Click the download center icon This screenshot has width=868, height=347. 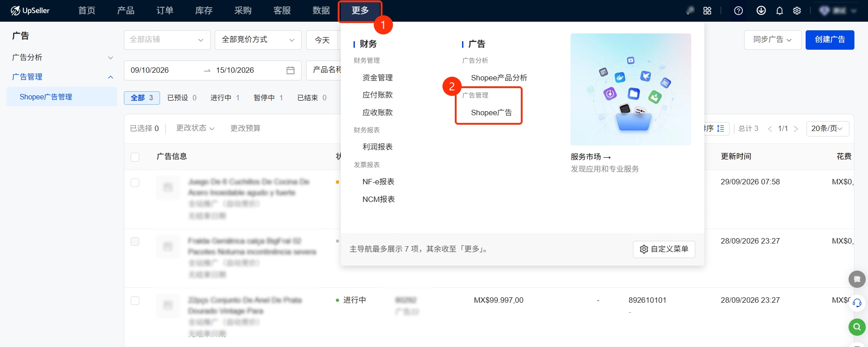pos(761,10)
